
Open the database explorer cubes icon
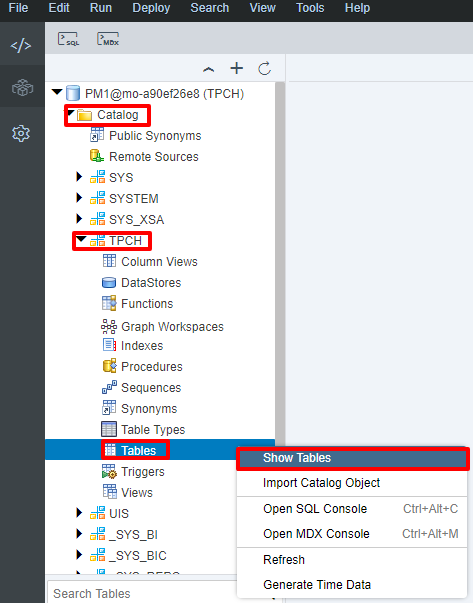click(x=22, y=88)
